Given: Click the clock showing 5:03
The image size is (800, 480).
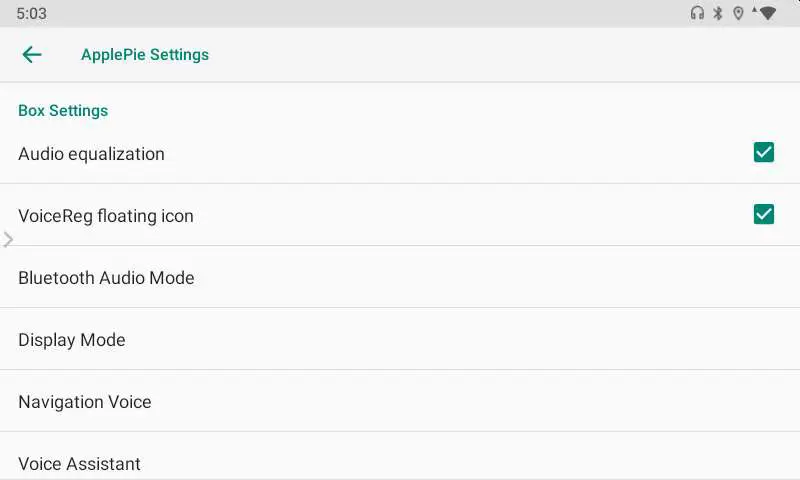Looking at the screenshot, I should pyautogui.click(x=31, y=14).
